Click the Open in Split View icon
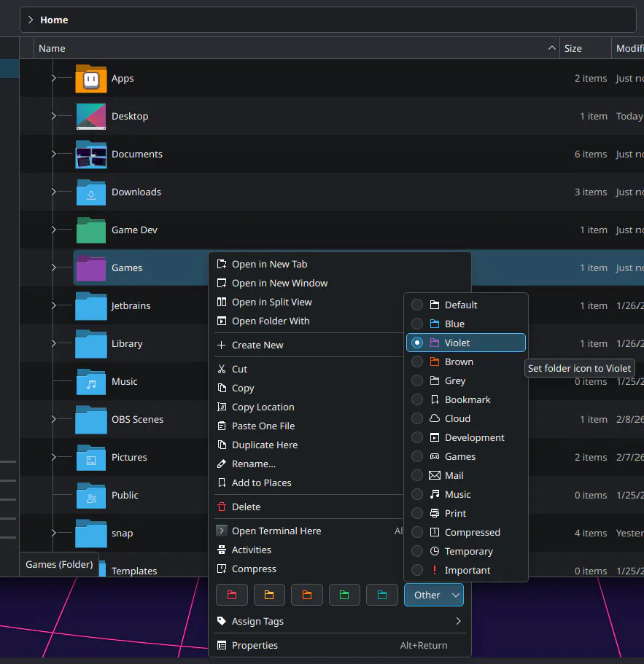644x664 pixels. [222, 302]
